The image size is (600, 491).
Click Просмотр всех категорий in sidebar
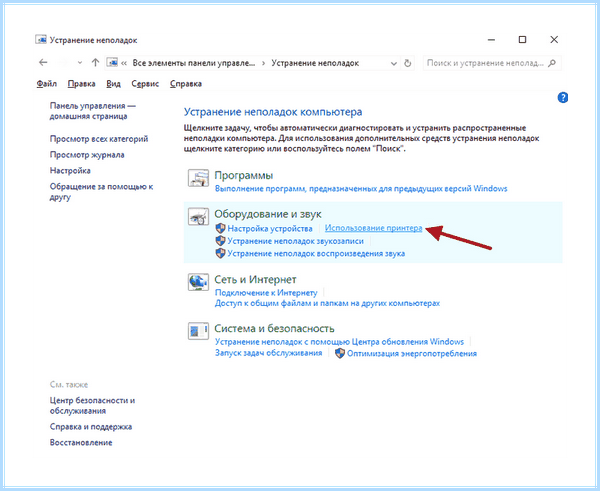[x=99, y=139]
